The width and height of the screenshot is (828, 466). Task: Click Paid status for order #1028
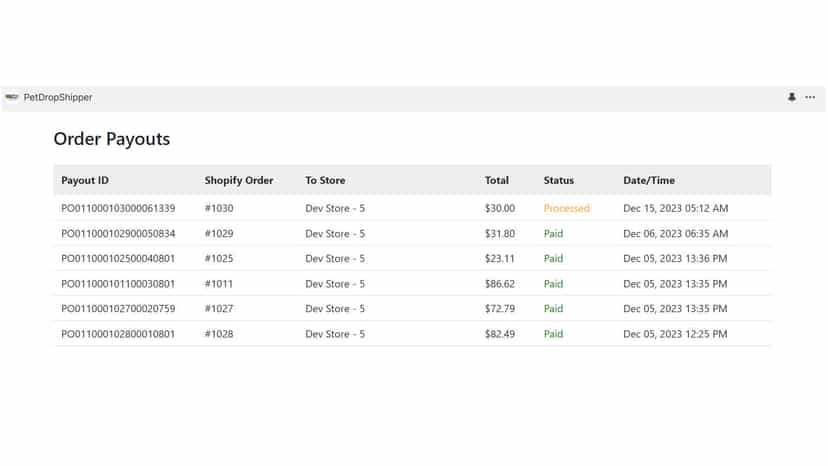click(x=553, y=334)
